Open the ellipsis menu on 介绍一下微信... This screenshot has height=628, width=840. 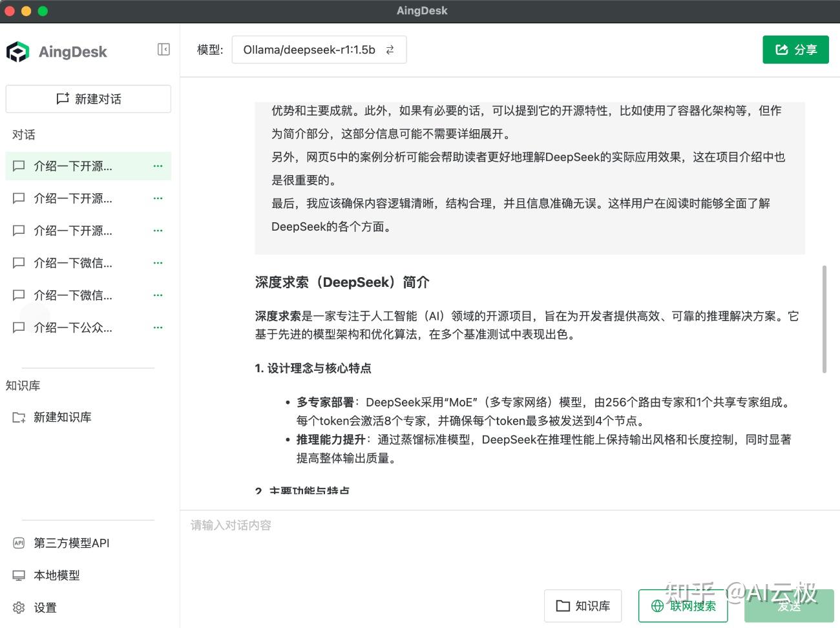click(x=158, y=263)
